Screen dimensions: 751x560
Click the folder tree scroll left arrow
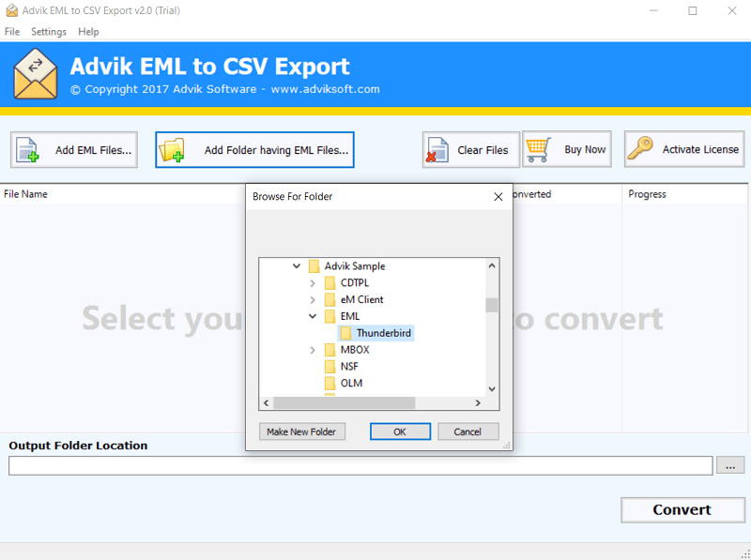[267, 403]
